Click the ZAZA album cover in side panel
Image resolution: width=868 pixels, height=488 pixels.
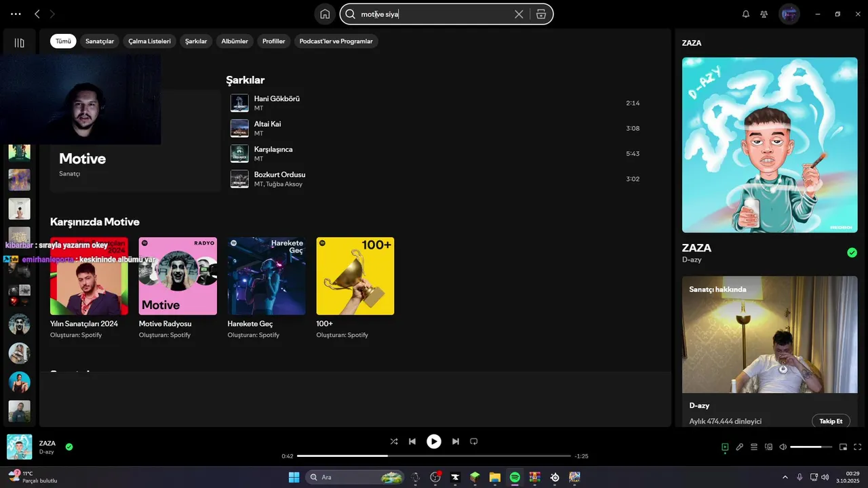coord(770,145)
